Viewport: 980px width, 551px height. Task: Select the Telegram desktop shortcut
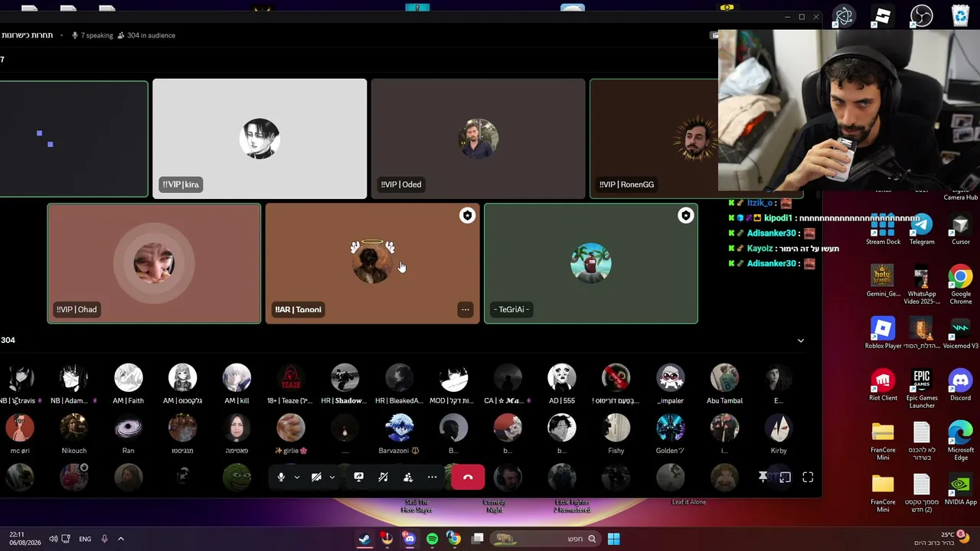(x=922, y=230)
